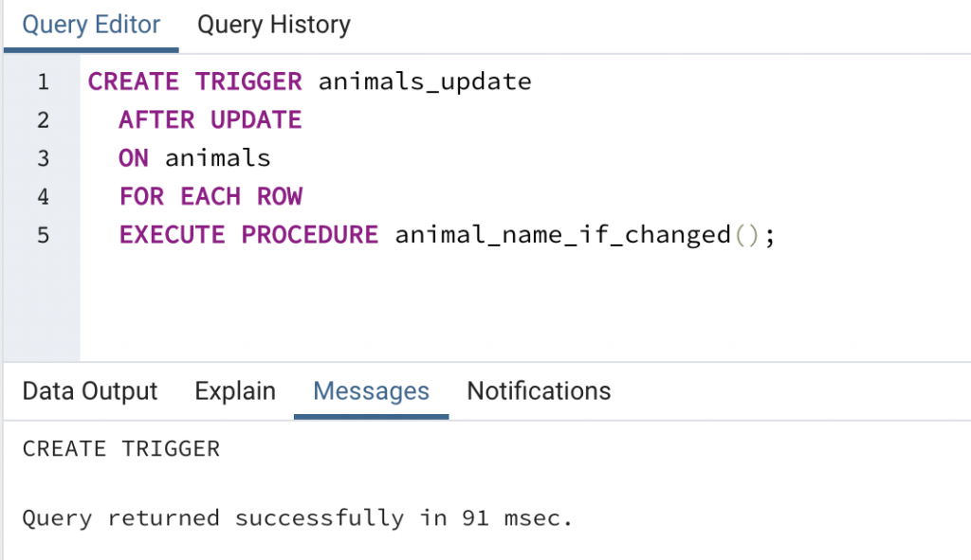
Task: View the Notifications tab
Action: 539,391
